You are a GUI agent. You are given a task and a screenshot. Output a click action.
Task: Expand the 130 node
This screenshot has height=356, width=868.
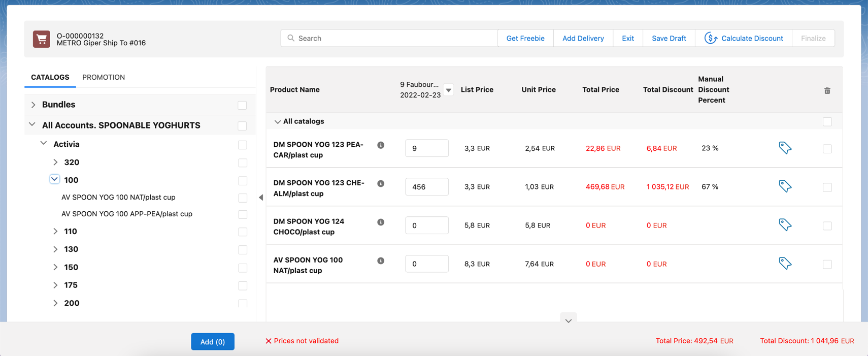pyautogui.click(x=55, y=249)
